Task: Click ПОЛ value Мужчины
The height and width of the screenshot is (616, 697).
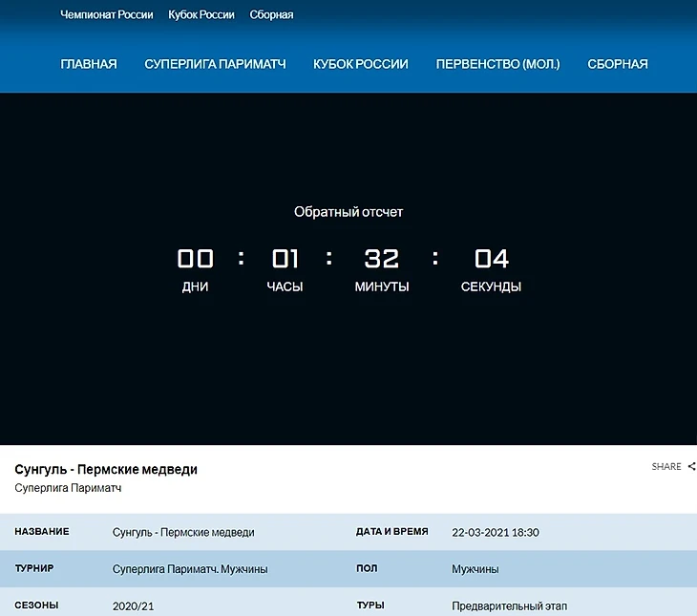Action: [x=475, y=569]
